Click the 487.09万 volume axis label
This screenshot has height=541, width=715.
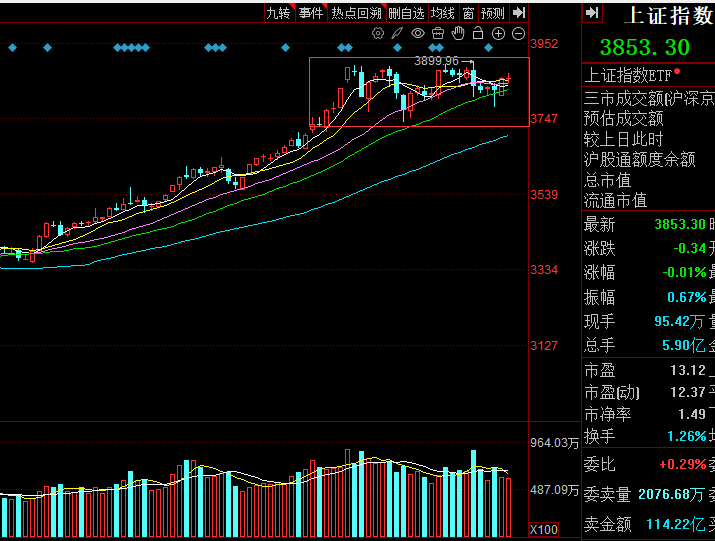point(554,490)
